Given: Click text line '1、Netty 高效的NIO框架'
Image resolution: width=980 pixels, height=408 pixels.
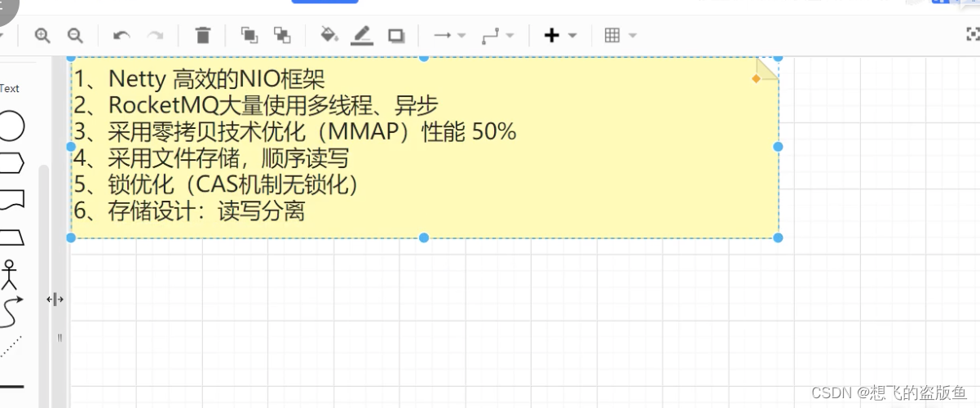Looking at the screenshot, I should coord(199,79).
